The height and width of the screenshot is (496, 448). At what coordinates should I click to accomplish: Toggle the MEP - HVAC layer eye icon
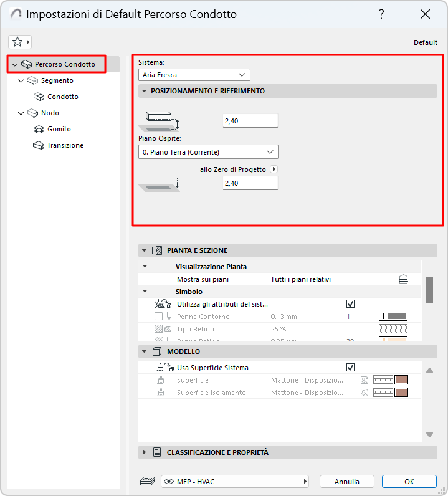point(169,482)
